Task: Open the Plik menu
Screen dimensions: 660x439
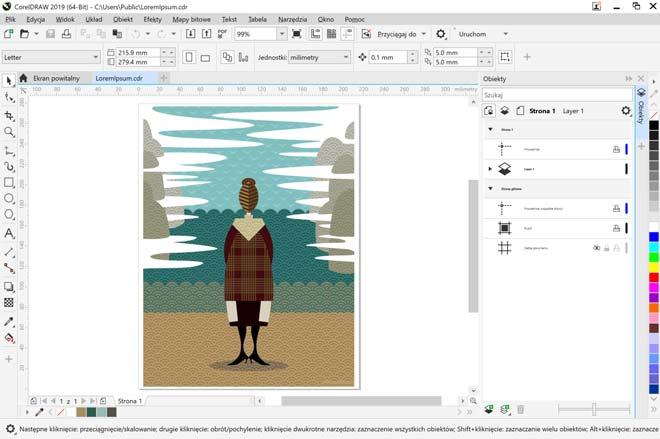Action: [x=11, y=19]
